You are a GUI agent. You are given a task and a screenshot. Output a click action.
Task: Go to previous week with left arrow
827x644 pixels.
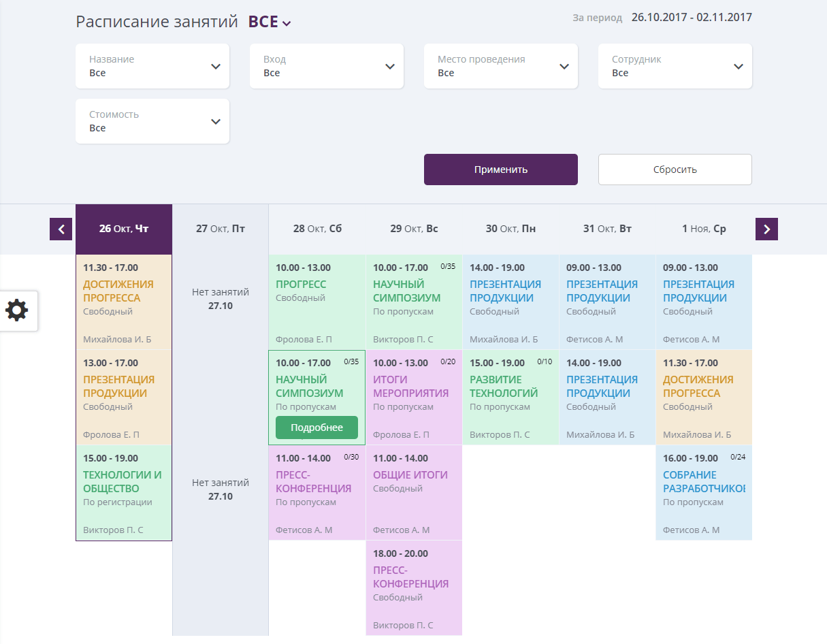pyautogui.click(x=61, y=229)
